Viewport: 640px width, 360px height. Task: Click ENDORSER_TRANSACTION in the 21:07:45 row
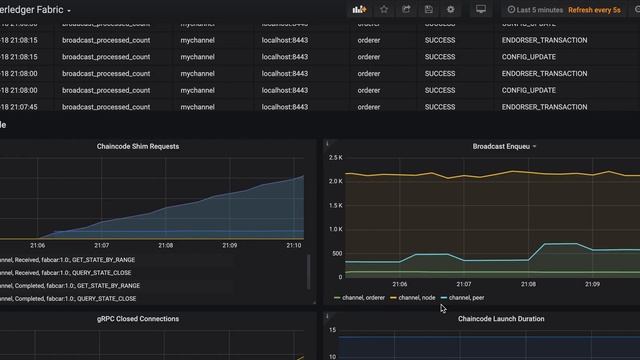click(x=544, y=107)
